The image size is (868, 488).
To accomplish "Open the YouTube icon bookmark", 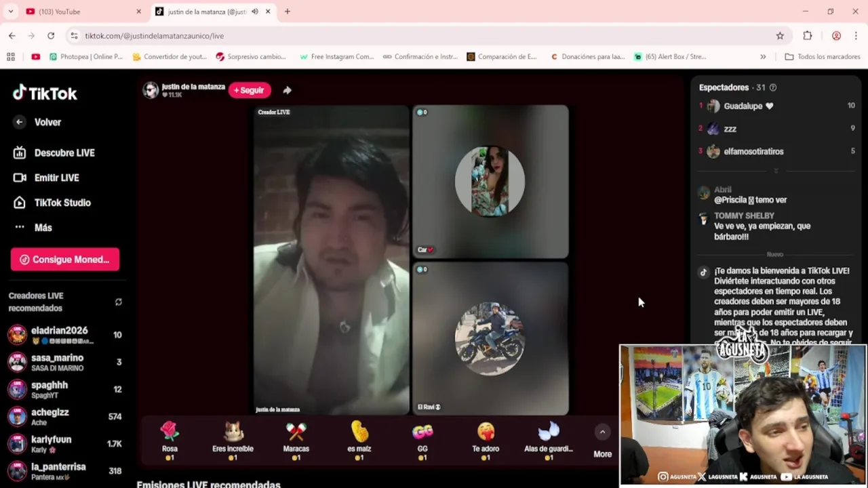I will 36,57.
